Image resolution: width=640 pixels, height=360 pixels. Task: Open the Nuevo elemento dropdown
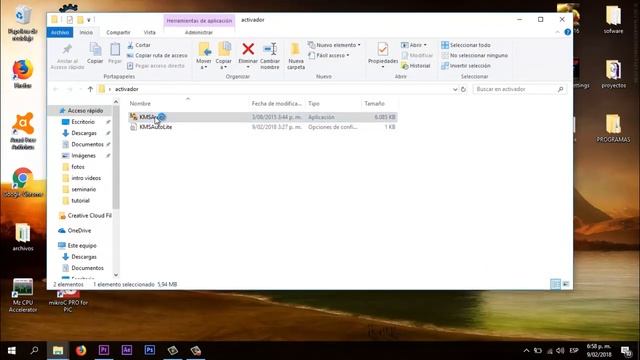click(x=334, y=45)
